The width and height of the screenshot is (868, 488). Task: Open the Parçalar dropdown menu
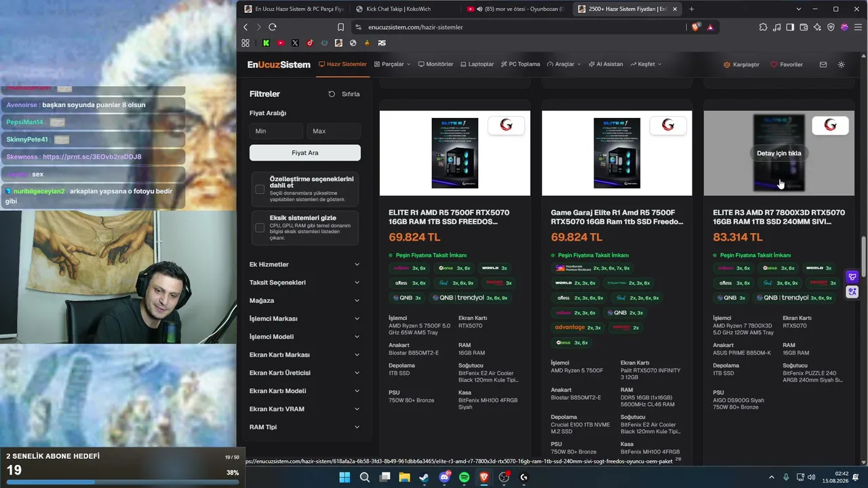pos(392,64)
